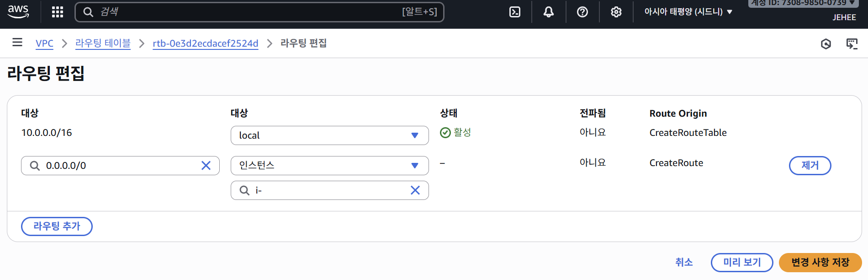Clear the i- instance search field
This screenshot has width=868, height=280.
click(415, 190)
